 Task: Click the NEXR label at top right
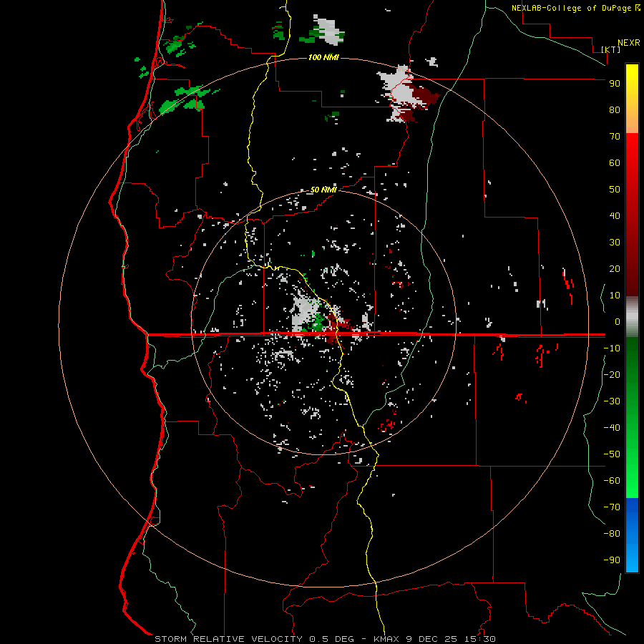tap(629, 43)
